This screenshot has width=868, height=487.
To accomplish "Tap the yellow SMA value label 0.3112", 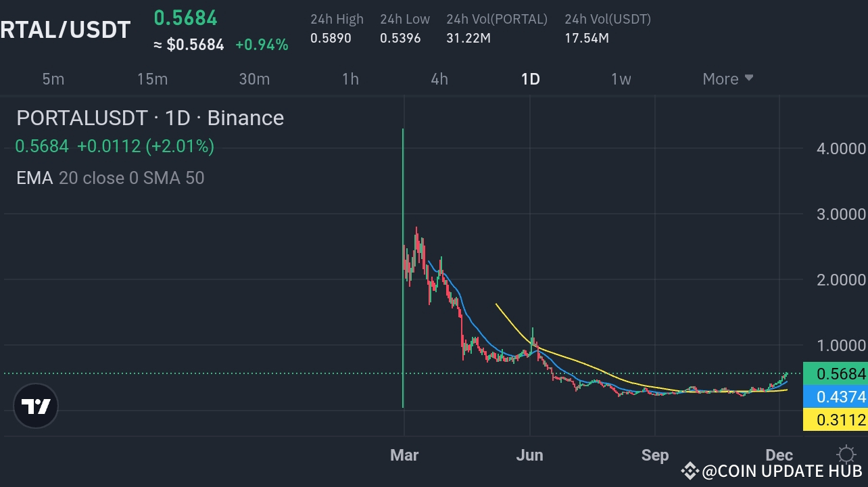I will [836, 419].
